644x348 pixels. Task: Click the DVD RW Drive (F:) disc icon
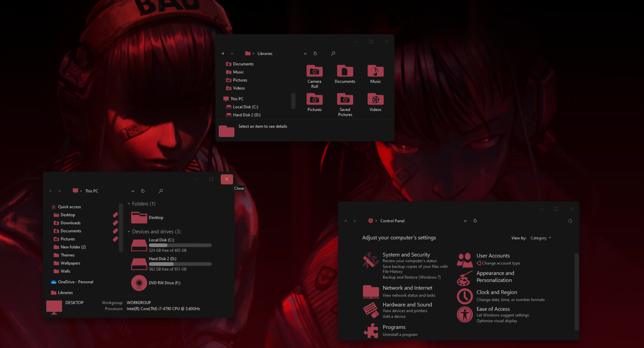point(139,283)
